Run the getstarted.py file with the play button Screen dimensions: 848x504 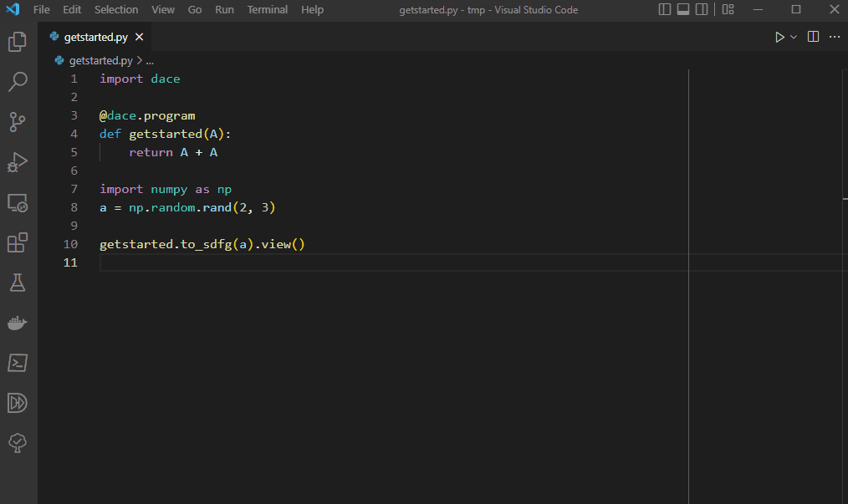(779, 37)
